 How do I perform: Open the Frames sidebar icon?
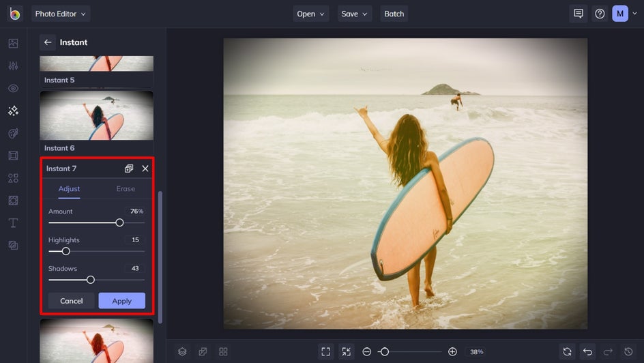tap(13, 156)
